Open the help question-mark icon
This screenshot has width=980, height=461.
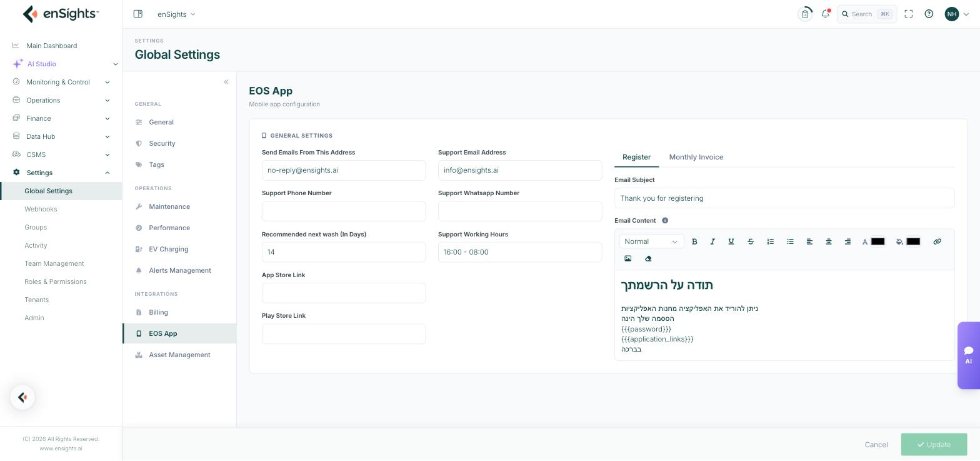[x=929, y=14]
